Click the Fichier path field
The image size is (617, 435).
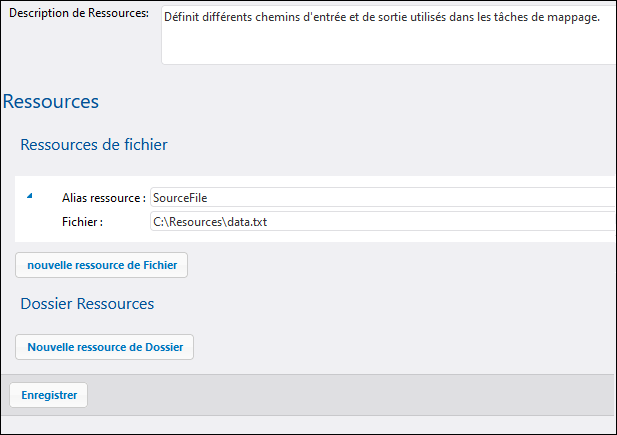(382, 222)
